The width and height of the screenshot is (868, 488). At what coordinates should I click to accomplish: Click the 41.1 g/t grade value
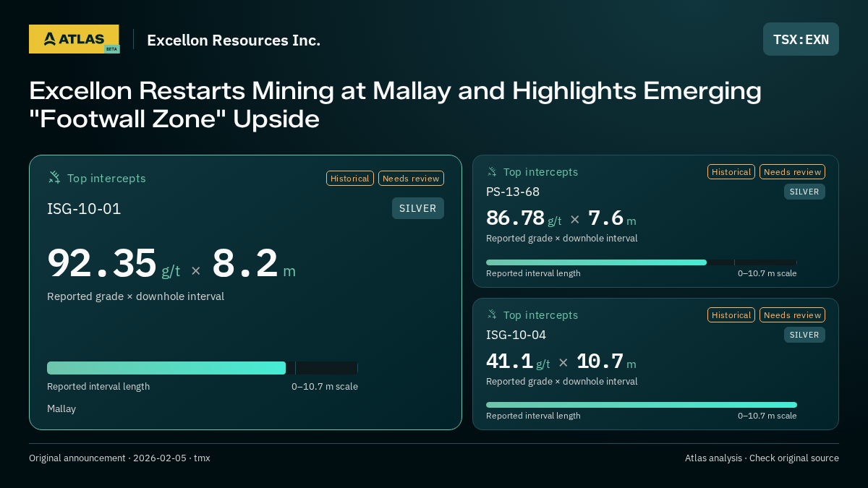coord(518,361)
